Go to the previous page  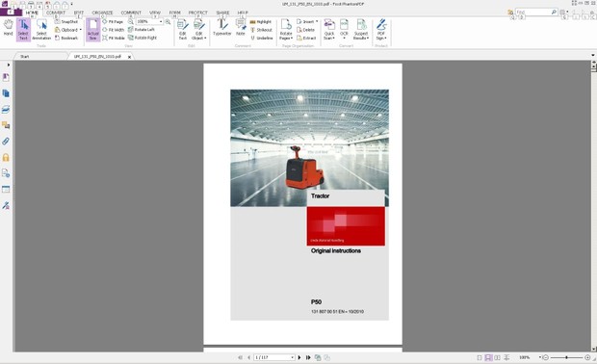coord(249,357)
